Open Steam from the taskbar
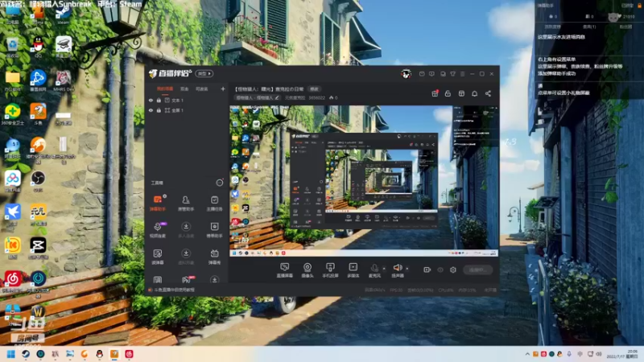 tap(26, 354)
